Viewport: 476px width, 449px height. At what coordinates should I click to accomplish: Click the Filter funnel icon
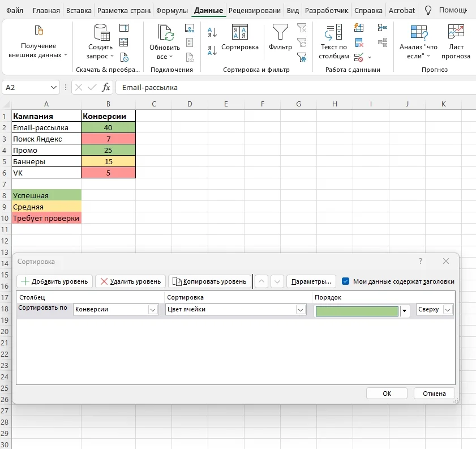pyautogui.click(x=280, y=32)
